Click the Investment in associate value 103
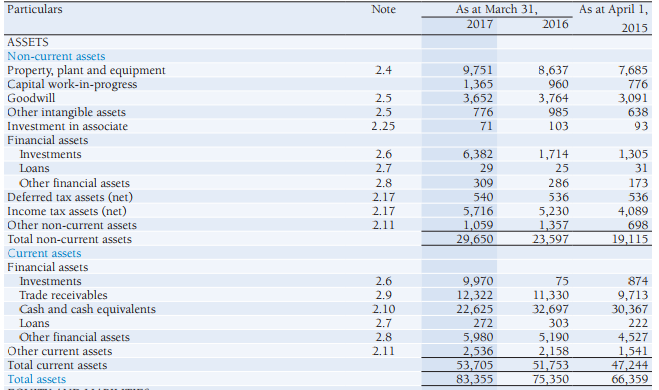Viewport: 659px width, 390px height. 558,126
